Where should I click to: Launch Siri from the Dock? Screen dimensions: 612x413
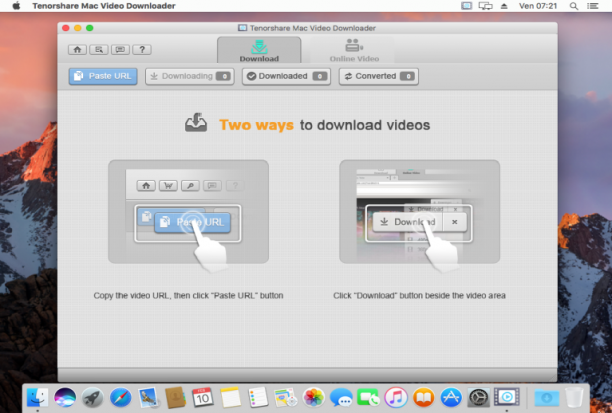tap(65, 398)
